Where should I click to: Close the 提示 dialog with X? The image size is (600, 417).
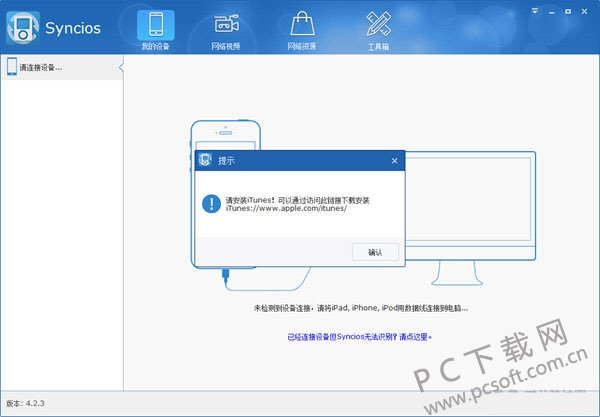click(395, 161)
